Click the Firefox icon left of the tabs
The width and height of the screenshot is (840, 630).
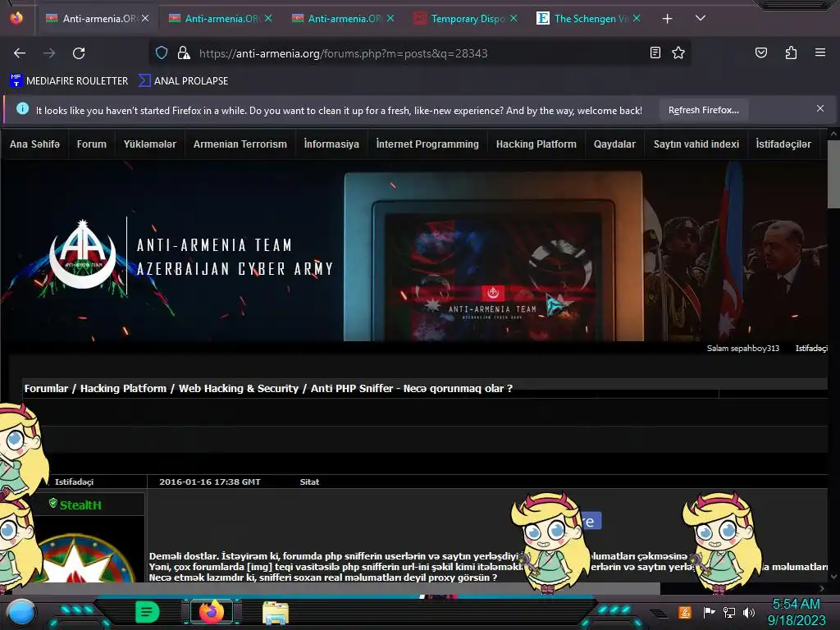click(16, 18)
